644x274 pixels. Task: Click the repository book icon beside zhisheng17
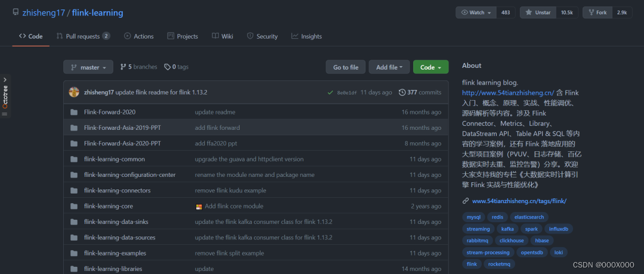pos(16,12)
